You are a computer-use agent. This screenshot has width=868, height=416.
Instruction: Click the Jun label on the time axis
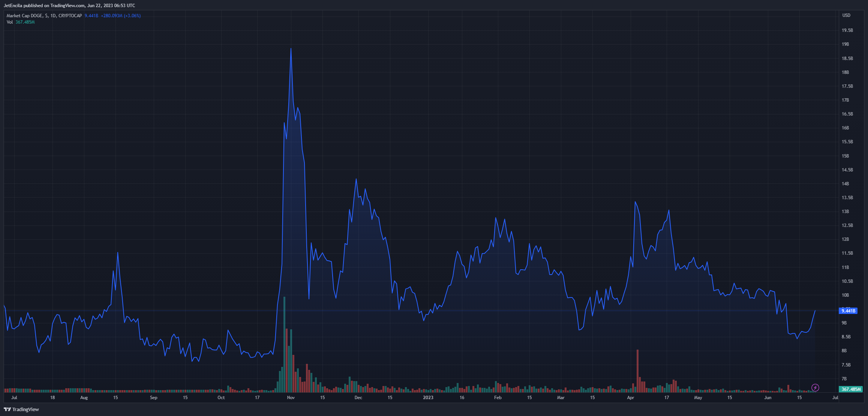point(768,398)
